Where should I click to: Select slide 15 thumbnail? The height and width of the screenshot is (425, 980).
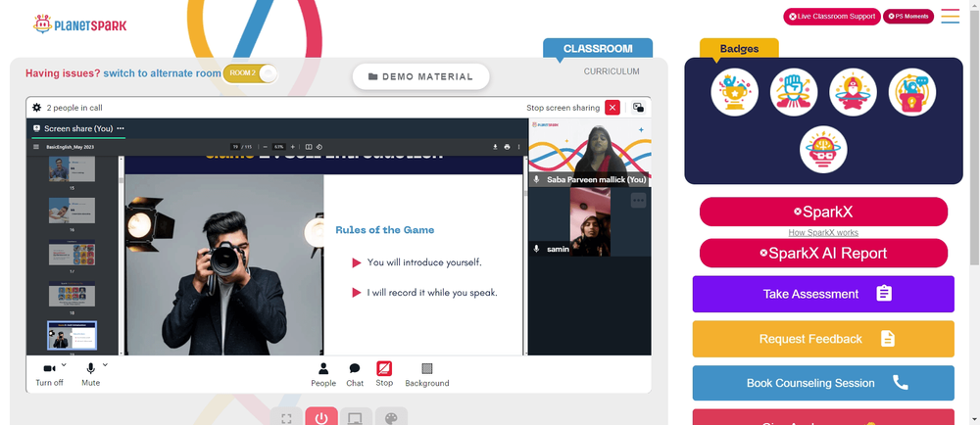[x=72, y=168]
